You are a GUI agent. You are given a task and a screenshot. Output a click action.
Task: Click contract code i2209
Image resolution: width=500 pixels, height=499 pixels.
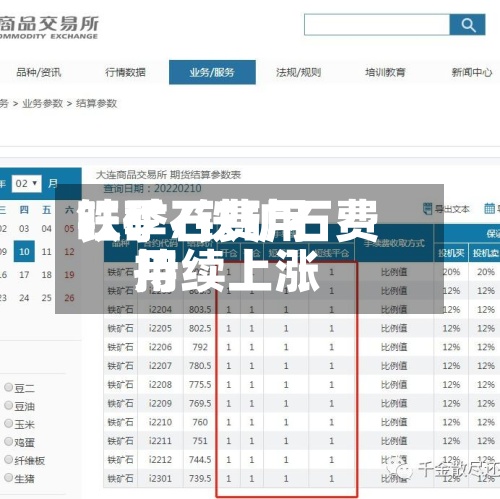(160, 403)
